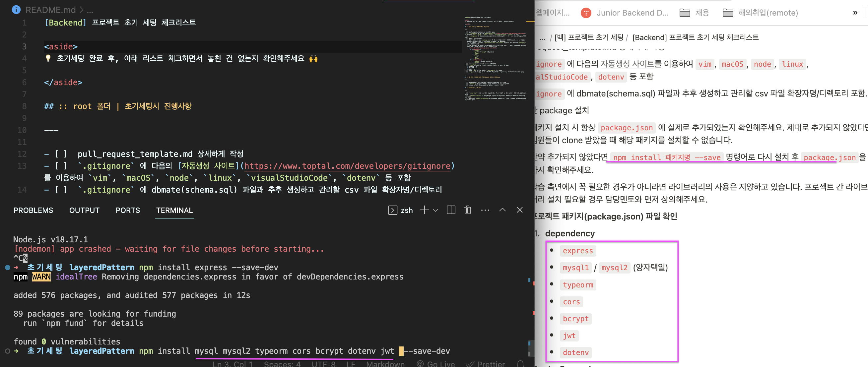The image size is (868, 367).
Task: Show hidden bookmarks with double chevron
Action: click(855, 13)
